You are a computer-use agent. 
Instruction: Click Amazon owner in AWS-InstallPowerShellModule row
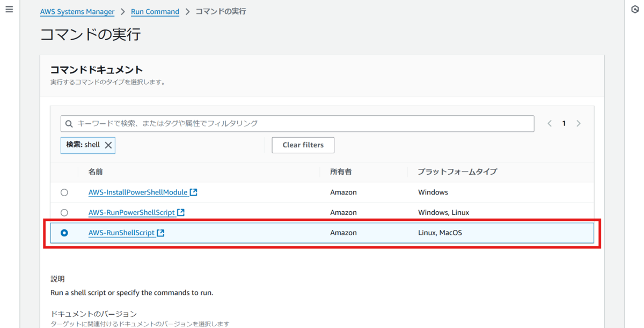pyautogui.click(x=343, y=192)
